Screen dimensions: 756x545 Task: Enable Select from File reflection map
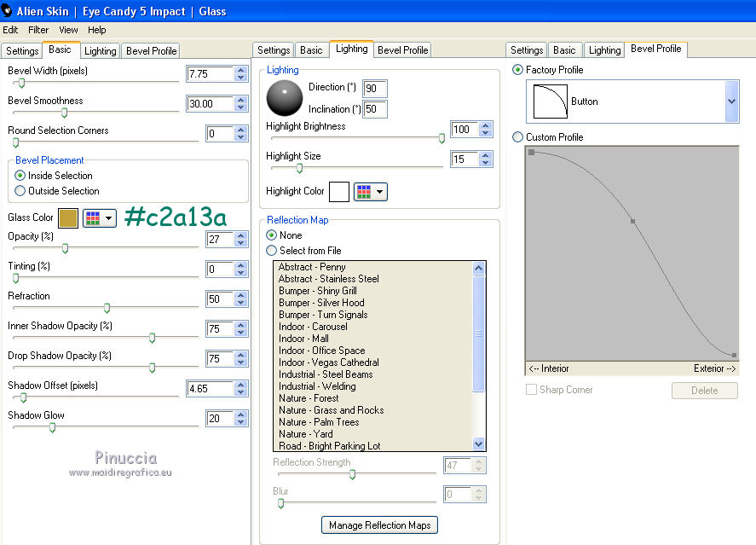click(x=272, y=251)
